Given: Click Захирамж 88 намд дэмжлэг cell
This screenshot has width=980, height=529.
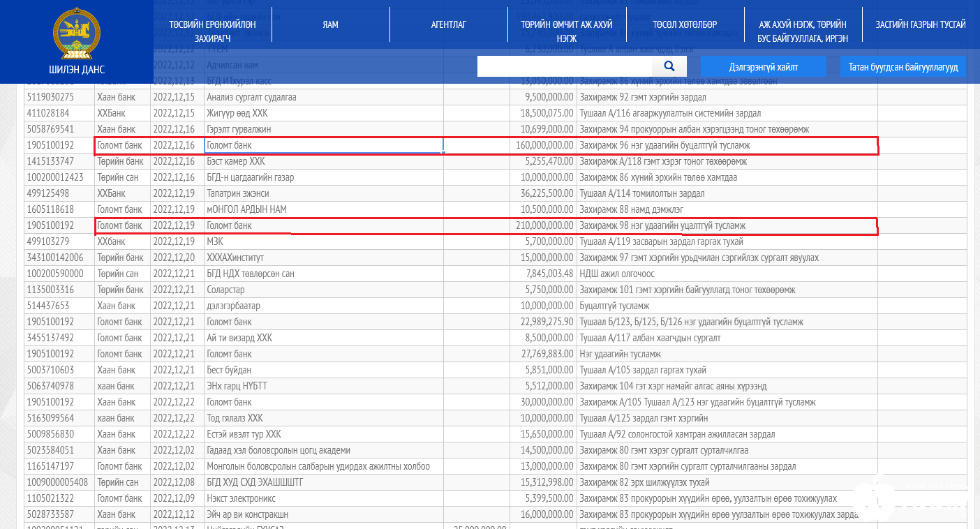Looking at the screenshot, I should click(x=727, y=209).
